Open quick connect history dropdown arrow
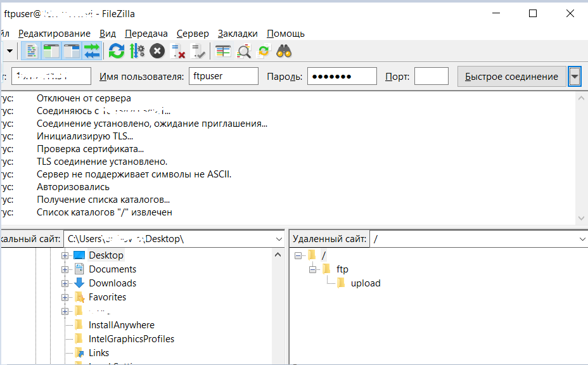This screenshot has height=365, width=588. tap(575, 77)
